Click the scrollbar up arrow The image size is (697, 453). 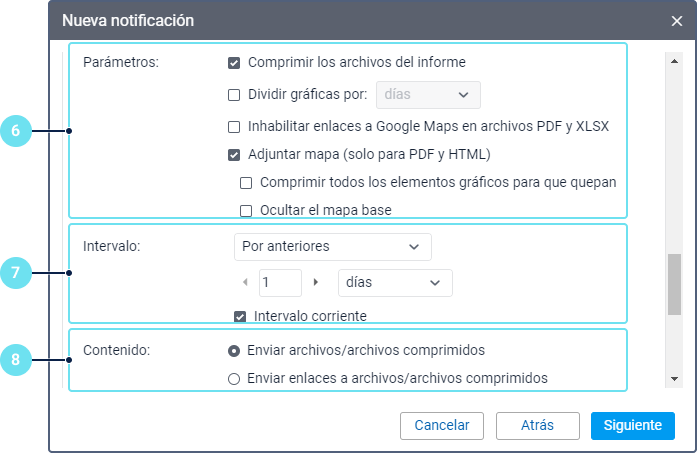coord(674,58)
